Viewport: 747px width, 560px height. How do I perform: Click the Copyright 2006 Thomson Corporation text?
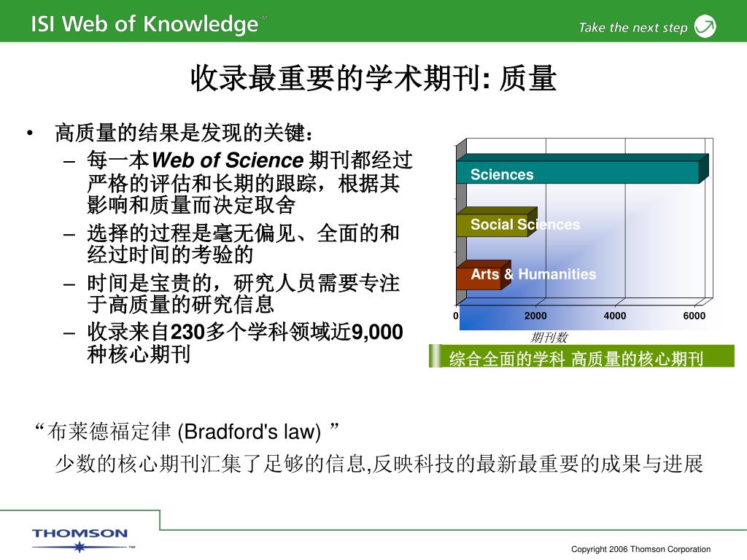(x=640, y=549)
